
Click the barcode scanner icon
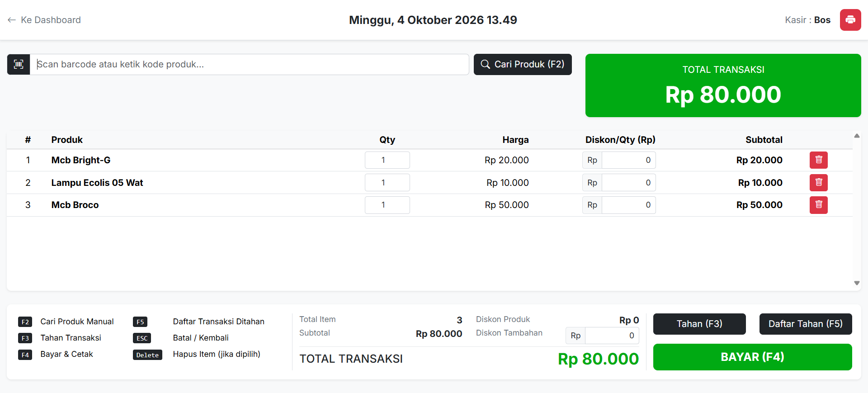(19, 64)
